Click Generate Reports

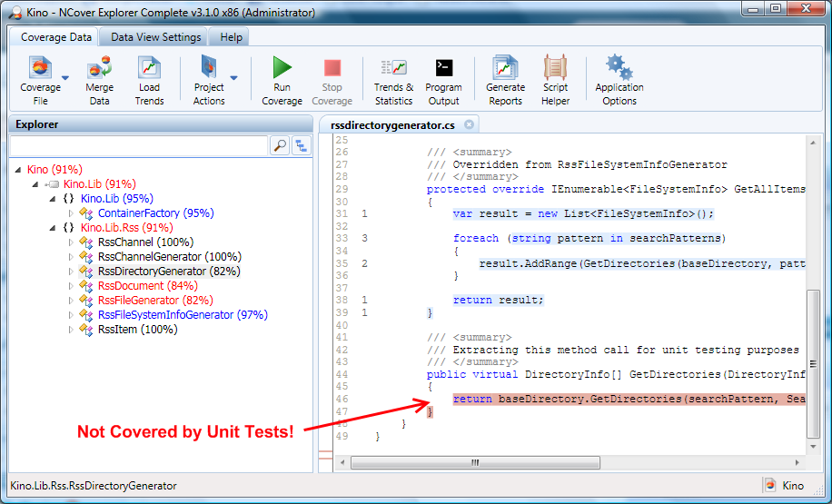pos(505,81)
